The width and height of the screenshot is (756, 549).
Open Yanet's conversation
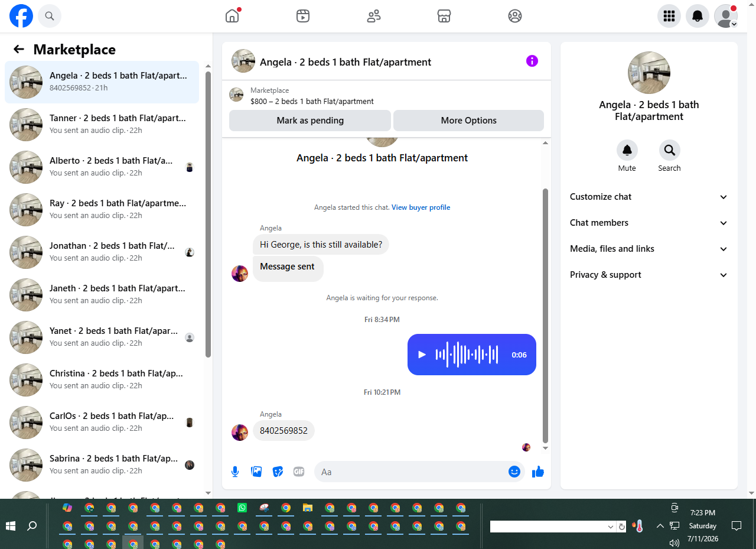(102, 337)
